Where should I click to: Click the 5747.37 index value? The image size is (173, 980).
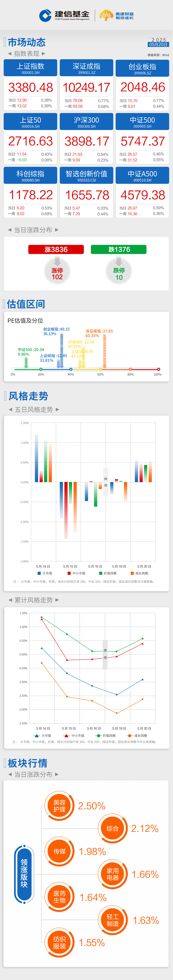(x=143, y=141)
